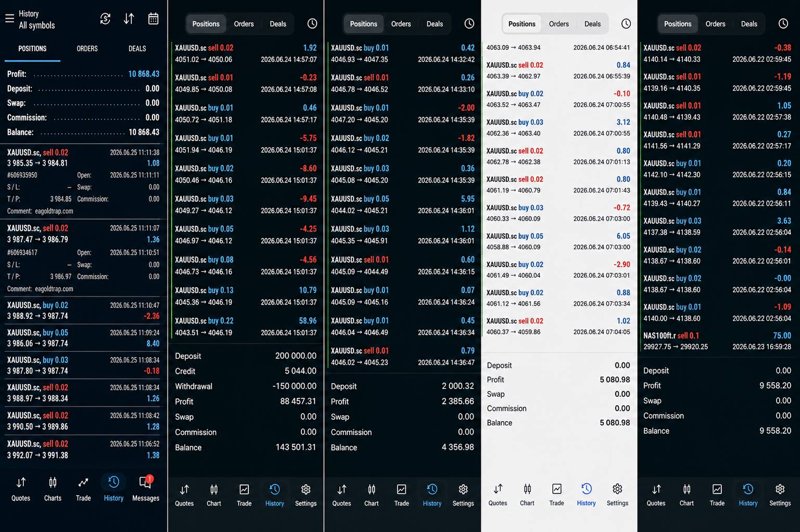Open position #606935950 with profit 1.08
800x532 pixels.
coord(83,181)
